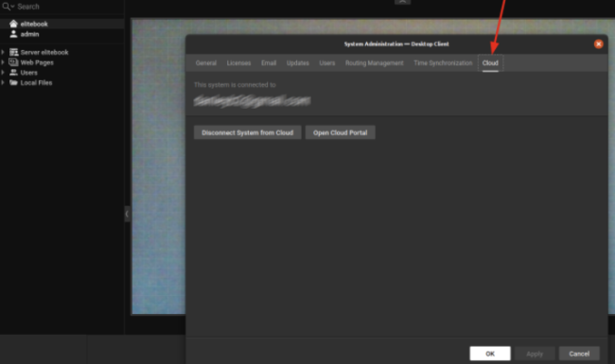Open the Routing Management tab
Viewport: 615px width, 364px height.
point(374,63)
